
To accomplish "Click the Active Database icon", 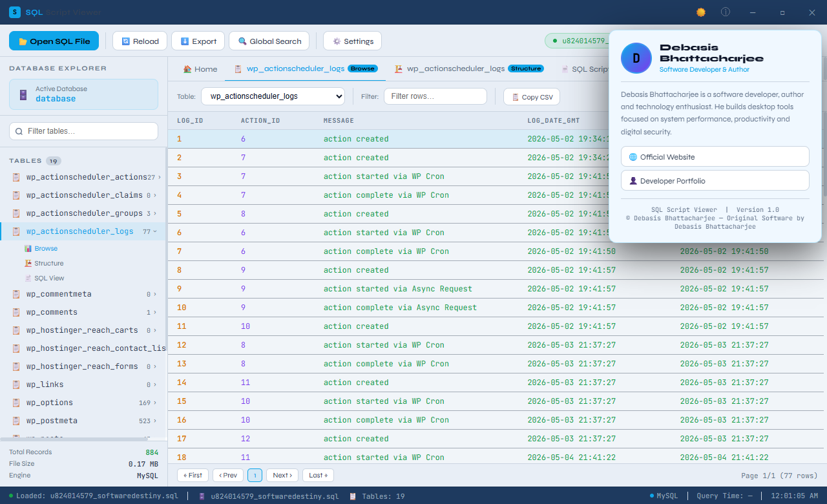I will point(23,94).
